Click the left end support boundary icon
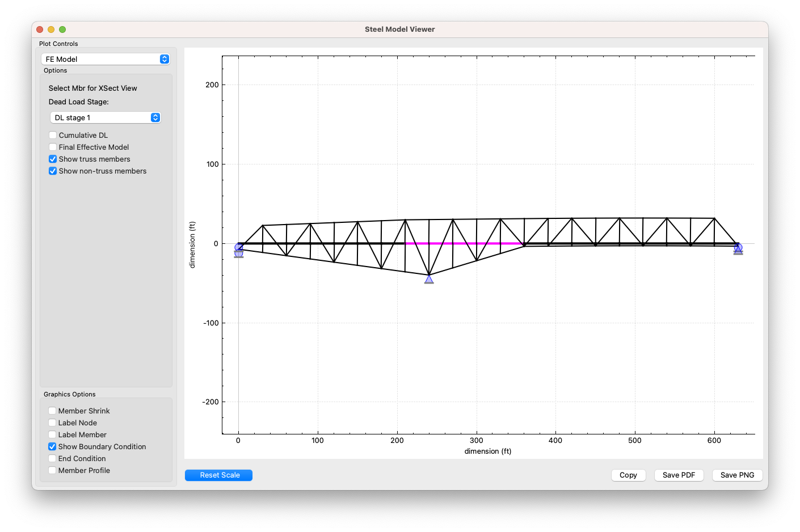This screenshot has width=800, height=532. [239, 250]
